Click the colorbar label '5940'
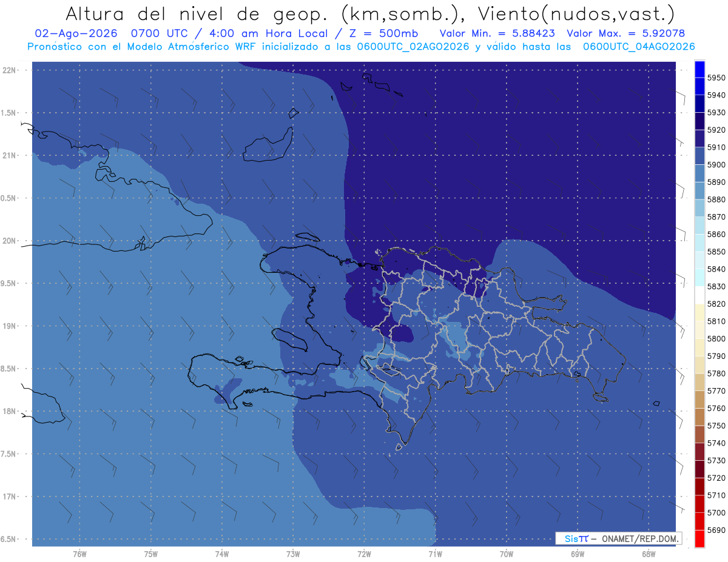The image size is (728, 562). [x=716, y=95]
